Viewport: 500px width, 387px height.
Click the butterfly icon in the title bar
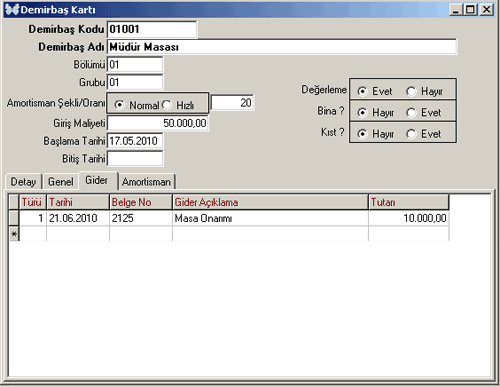click(x=12, y=9)
